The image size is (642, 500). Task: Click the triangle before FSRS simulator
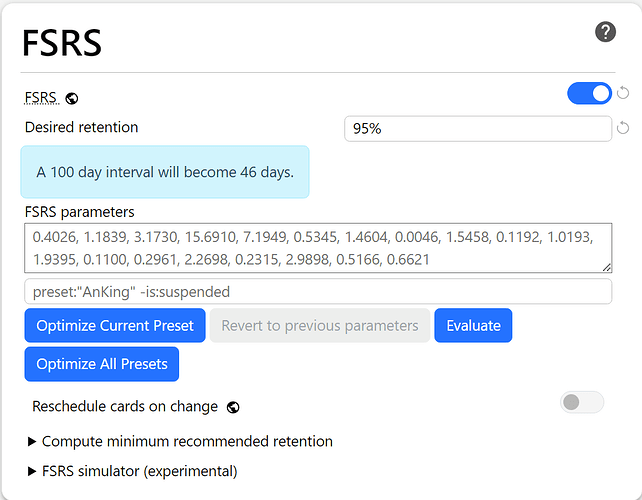pyautogui.click(x=32, y=471)
